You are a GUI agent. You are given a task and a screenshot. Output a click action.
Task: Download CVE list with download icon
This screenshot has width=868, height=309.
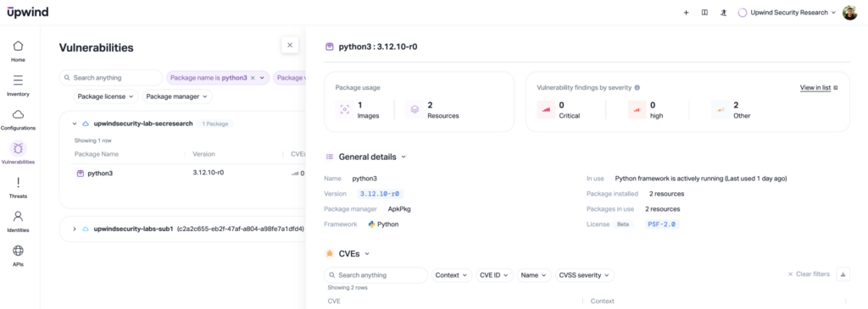843,274
